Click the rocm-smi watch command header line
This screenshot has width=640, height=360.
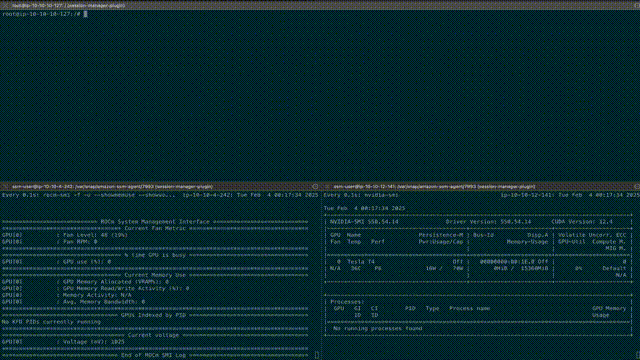click(160, 195)
